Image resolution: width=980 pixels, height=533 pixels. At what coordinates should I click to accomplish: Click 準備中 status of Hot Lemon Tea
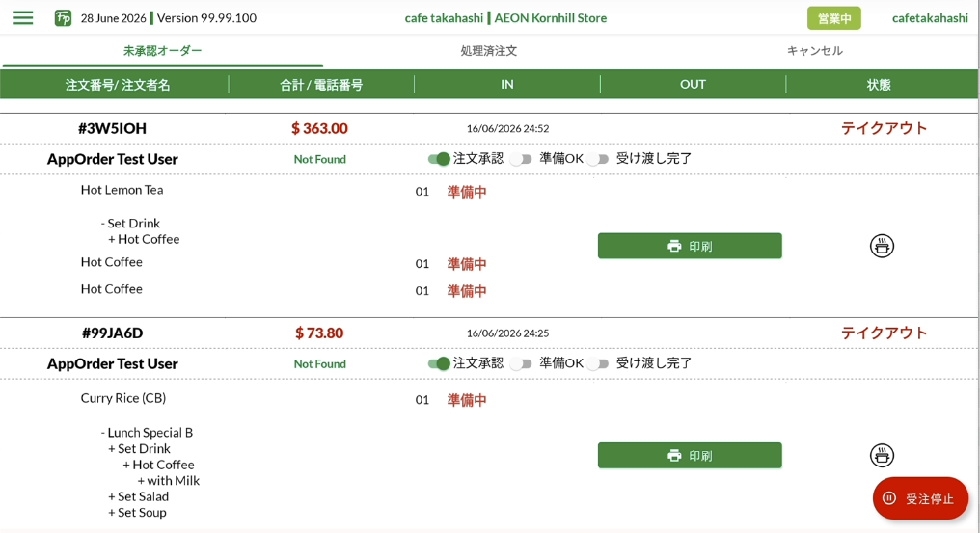click(467, 192)
